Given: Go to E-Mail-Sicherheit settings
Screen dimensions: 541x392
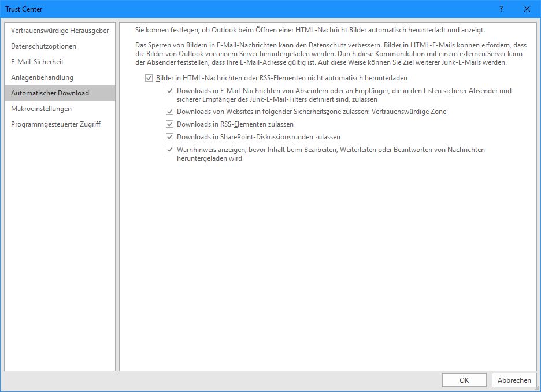Looking at the screenshot, I should click(x=60, y=62).
